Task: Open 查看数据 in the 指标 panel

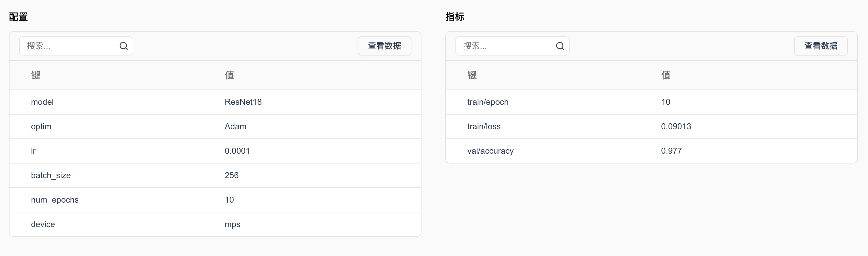Action: coord(821,46)
